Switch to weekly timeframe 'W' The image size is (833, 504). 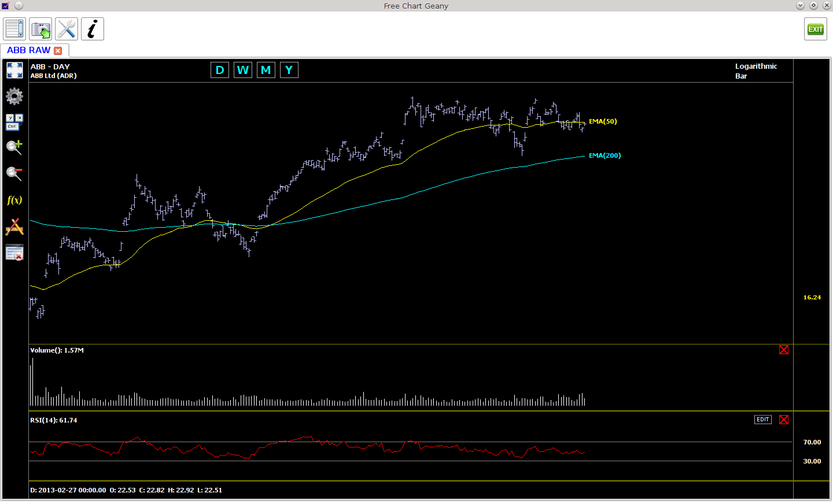pos(243,70)
